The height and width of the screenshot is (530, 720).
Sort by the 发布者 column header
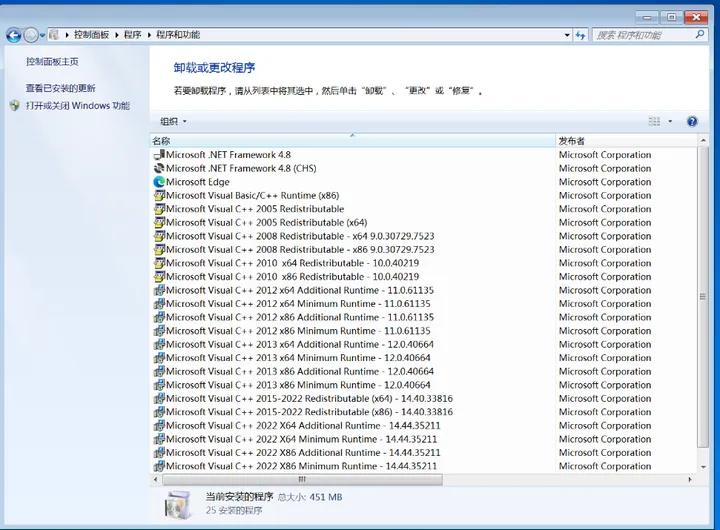(626, 141)
